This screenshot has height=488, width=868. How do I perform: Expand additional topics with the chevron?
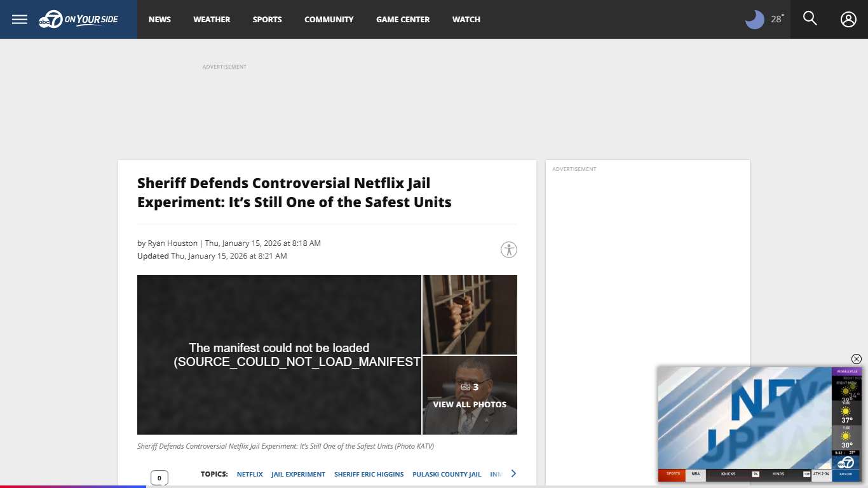pyautogui.click(x=513, y=473)
